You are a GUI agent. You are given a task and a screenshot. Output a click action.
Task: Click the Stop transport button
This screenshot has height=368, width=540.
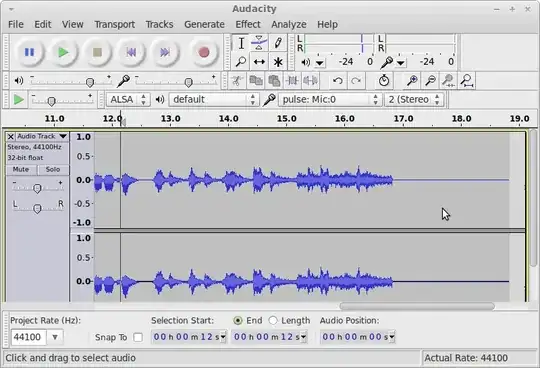tap(97, 52)
